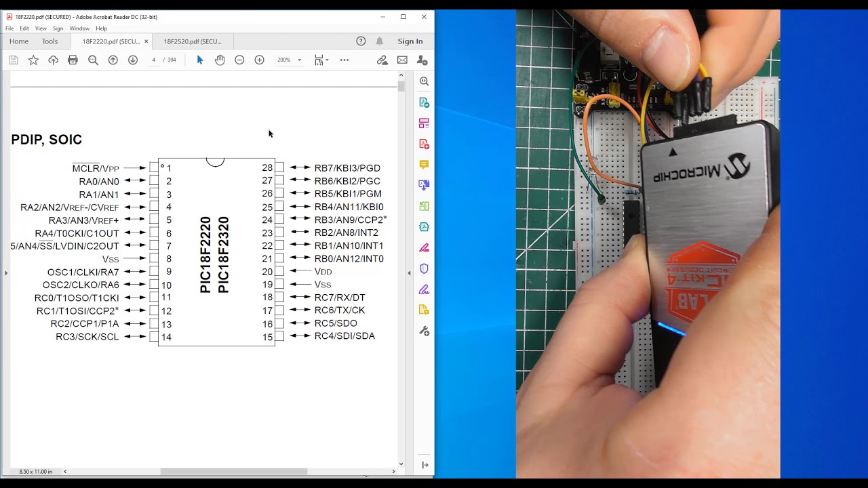
Task: Open the Help question mark icon
Action: 361,41
